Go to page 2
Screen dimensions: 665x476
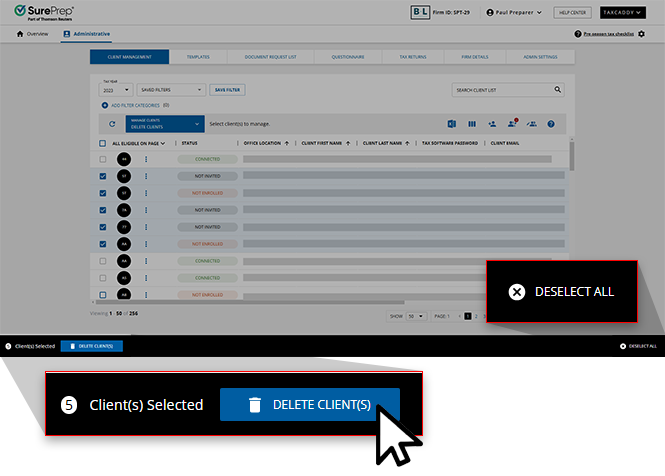[x=476, y=316]
